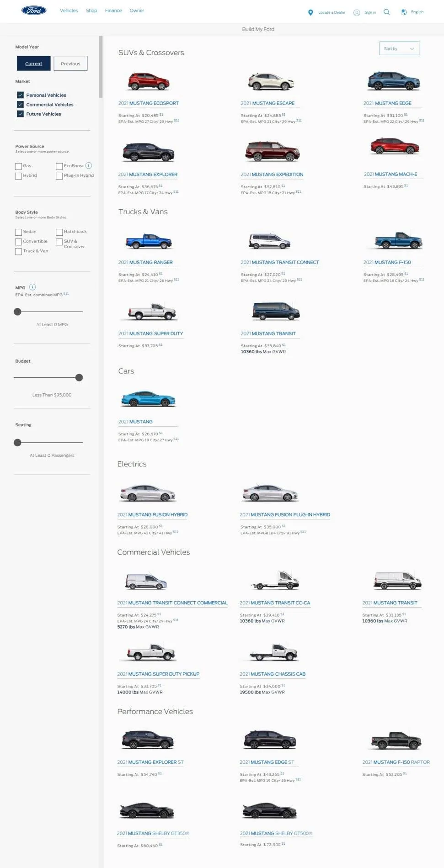Open the Vehicles menu
Viewport: 444px width, 868px height.
click(69, 11)
